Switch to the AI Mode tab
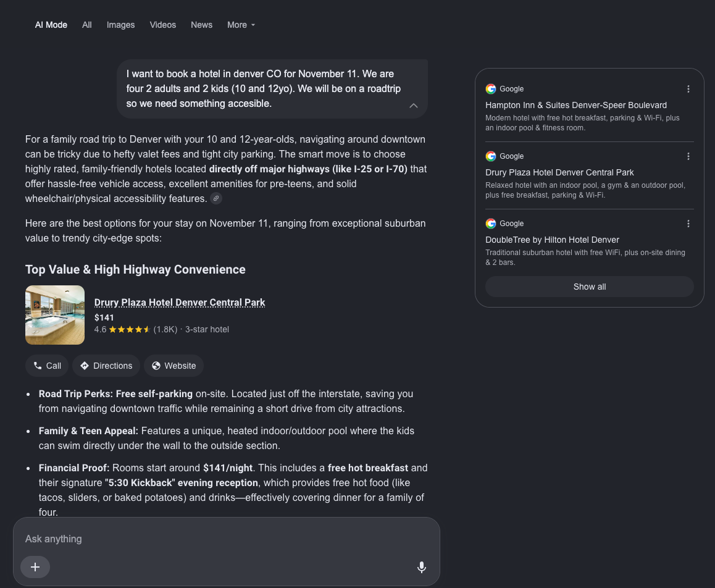The width and height of the screenshot is (715, 588). 51,25
